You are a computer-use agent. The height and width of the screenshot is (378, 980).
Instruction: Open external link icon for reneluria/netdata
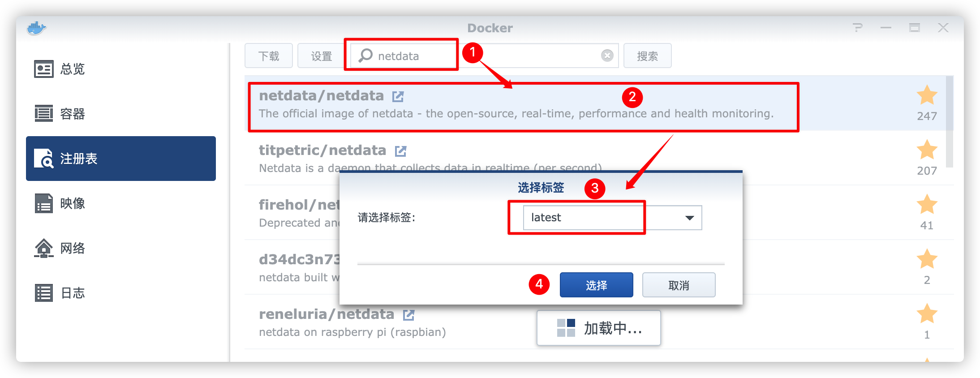[408, 315]
